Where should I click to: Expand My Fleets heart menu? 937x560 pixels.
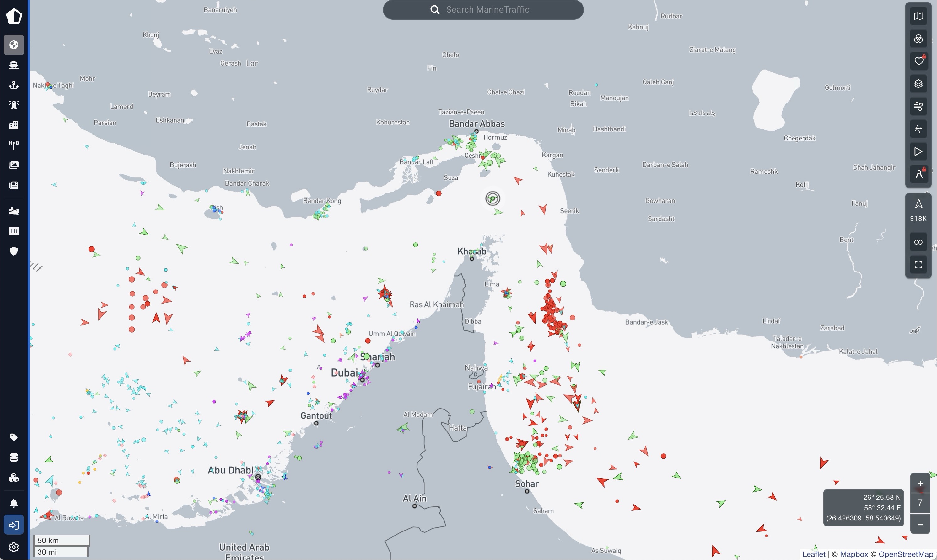point(918,61)
